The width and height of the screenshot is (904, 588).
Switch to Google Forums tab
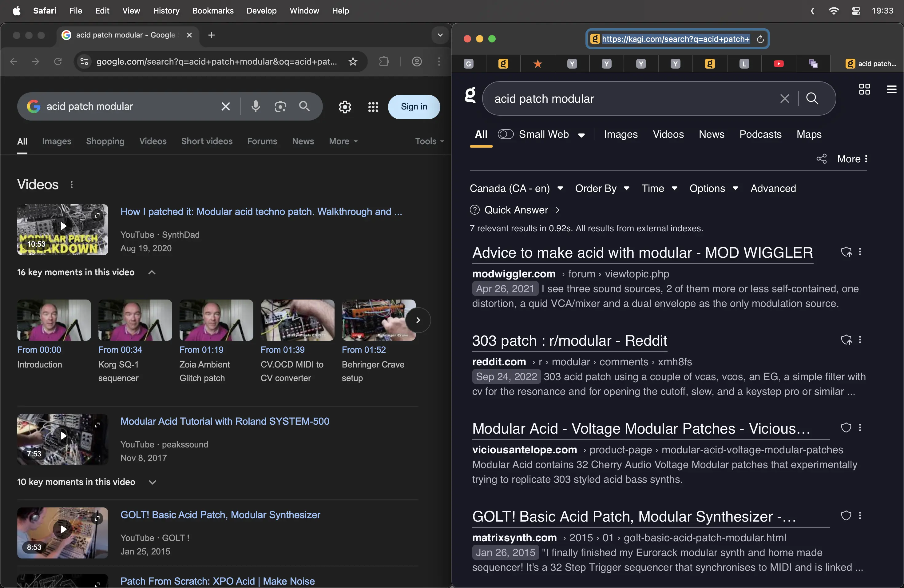tap(262, 141)
